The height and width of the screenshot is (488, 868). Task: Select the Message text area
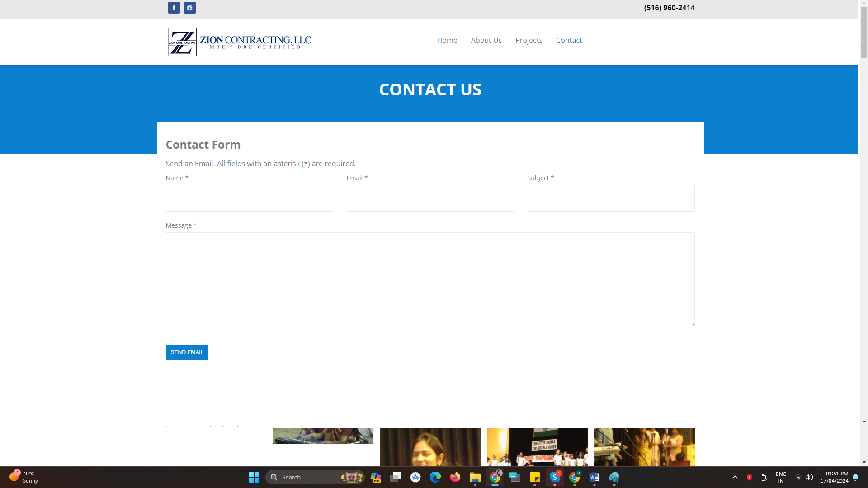click(x=430, y=279)
